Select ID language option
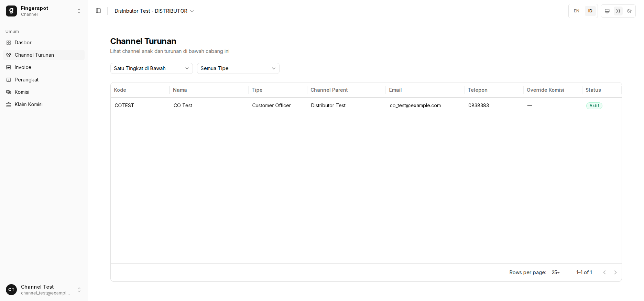Viewport: 644px width, 301px height. tap(590, 11)
